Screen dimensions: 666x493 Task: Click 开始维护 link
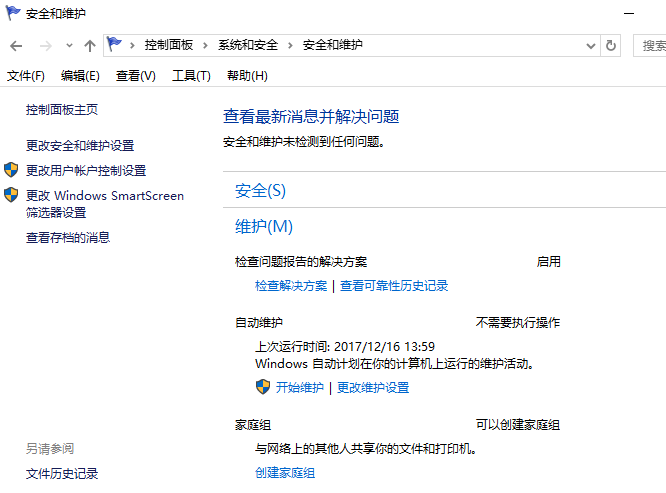point(299,388)
